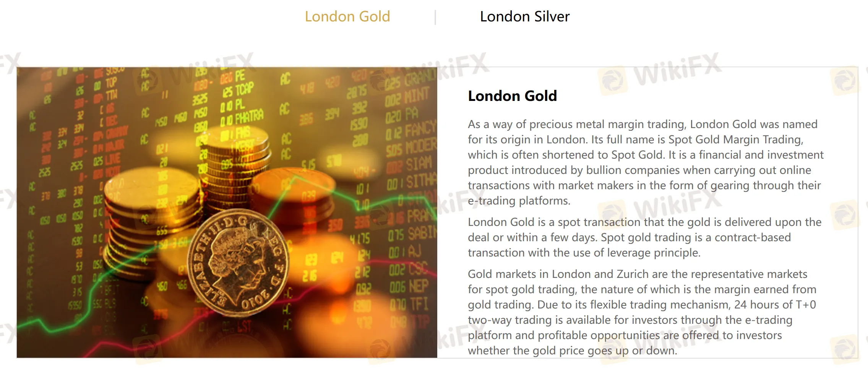Click paragraph beginning 'London Gold is a spot transaction'
This screenshot has width=868, height=375.
(x=644, y=237)
